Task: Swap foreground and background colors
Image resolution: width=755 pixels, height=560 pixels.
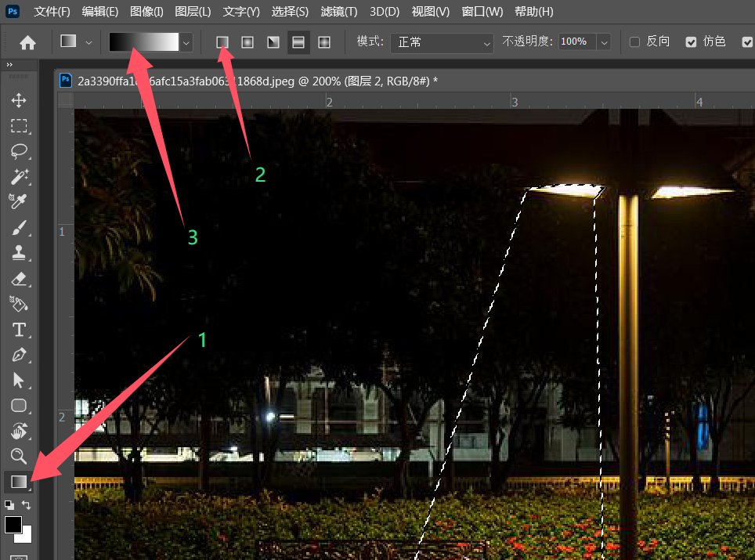Action: coord(27,504)
